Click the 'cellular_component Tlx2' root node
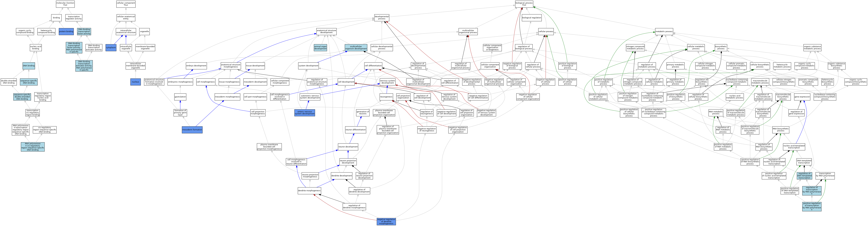Viewport: 868px width, 226px height. [x=126, y=4]
